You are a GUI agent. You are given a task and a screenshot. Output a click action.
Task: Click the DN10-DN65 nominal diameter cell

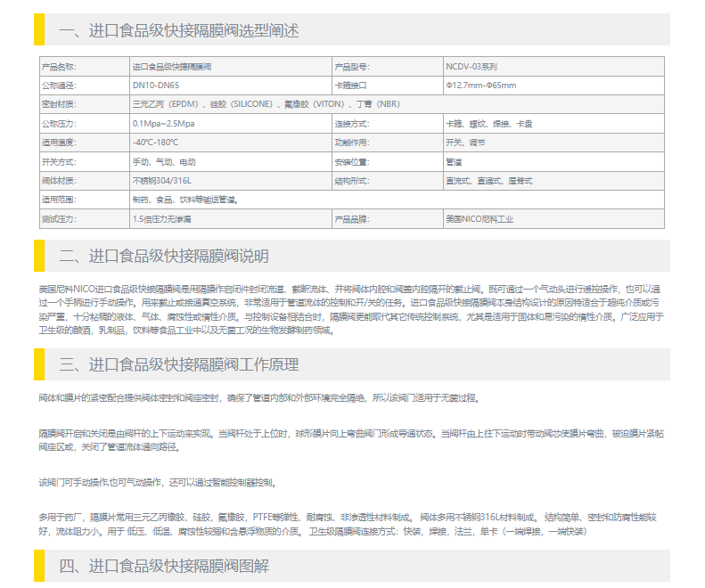tap(156, 86)
